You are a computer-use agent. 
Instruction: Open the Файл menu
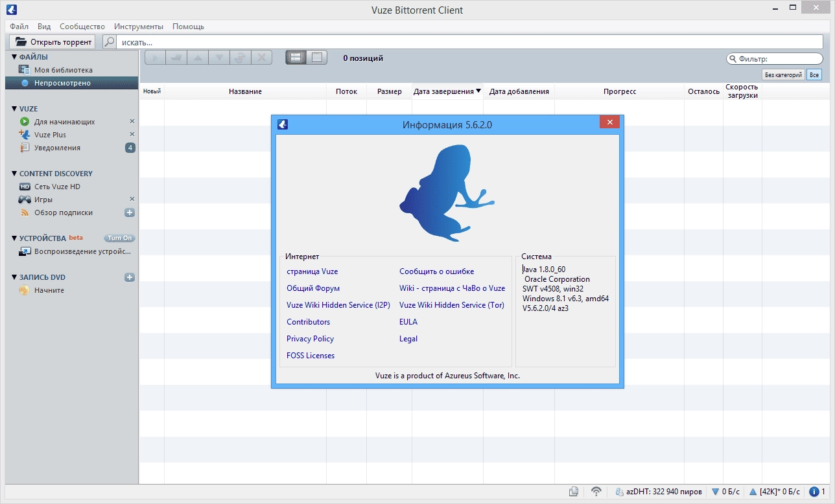(x=19, y=27)
